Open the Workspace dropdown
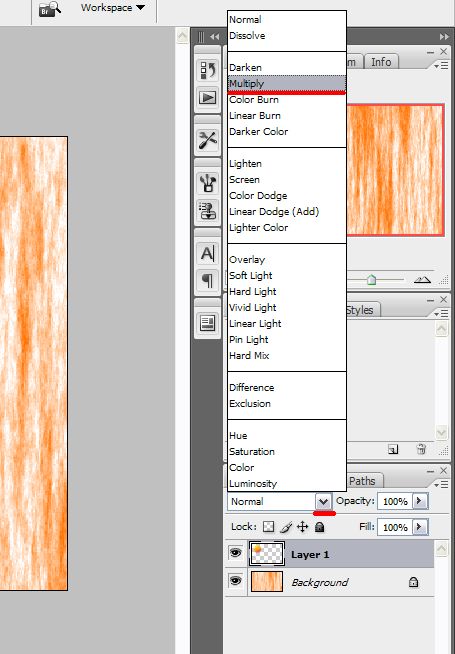 tap(113, 8)
